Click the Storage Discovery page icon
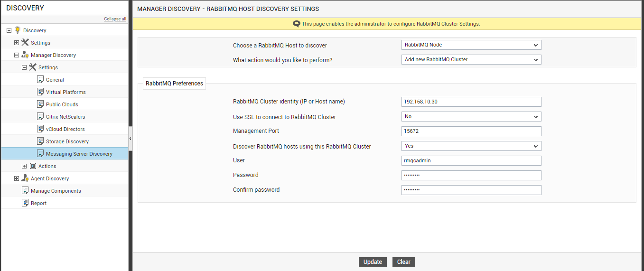644x271 pixels. [x=40, y=141]
